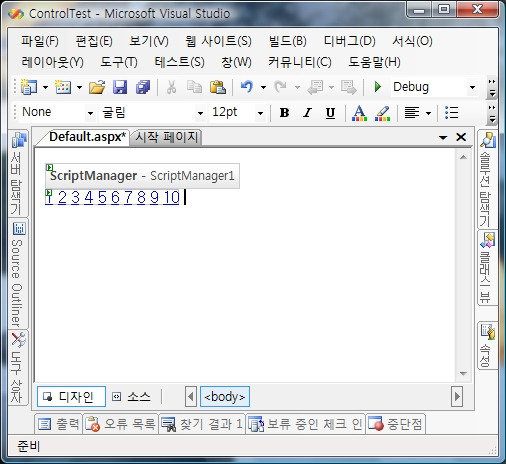Save the current file with the floppy icon
The height and width of the screenshot is (464, 506).
point(120,87)
